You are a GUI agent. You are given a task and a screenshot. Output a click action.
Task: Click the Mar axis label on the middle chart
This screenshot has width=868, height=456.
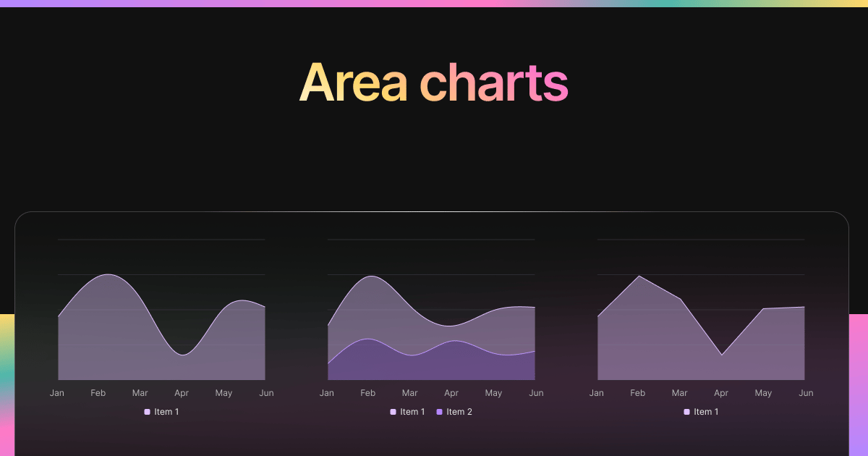pyautogui.click(x=409, y=393)
